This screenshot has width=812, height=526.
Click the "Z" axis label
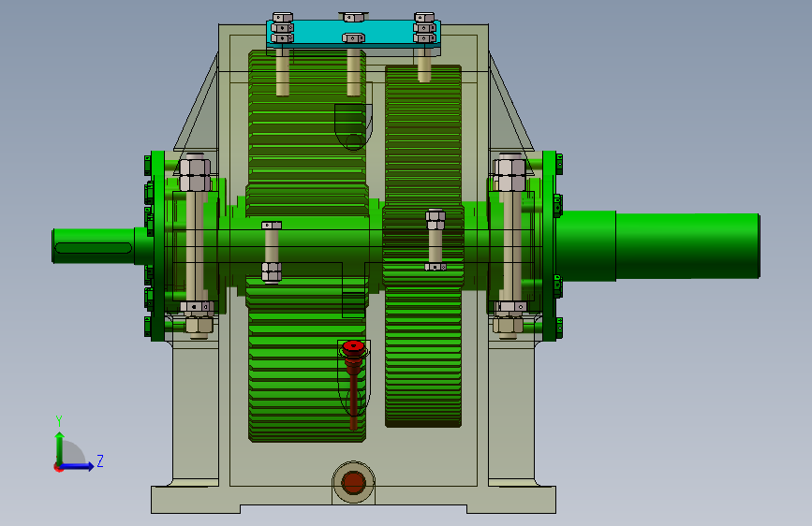(100, 460)
